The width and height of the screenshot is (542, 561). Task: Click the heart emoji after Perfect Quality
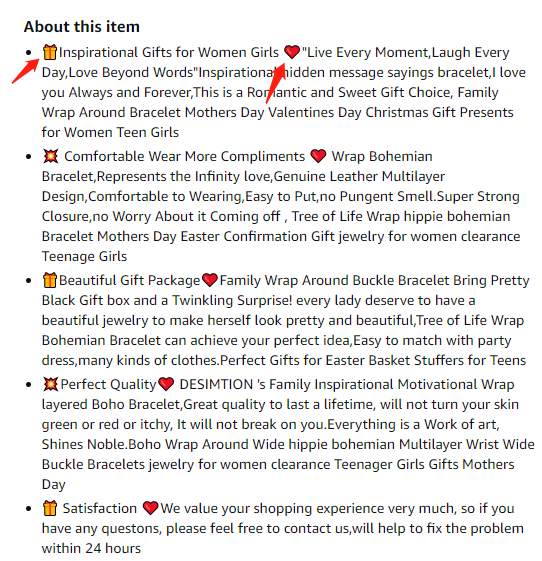(x=166, y=384)
